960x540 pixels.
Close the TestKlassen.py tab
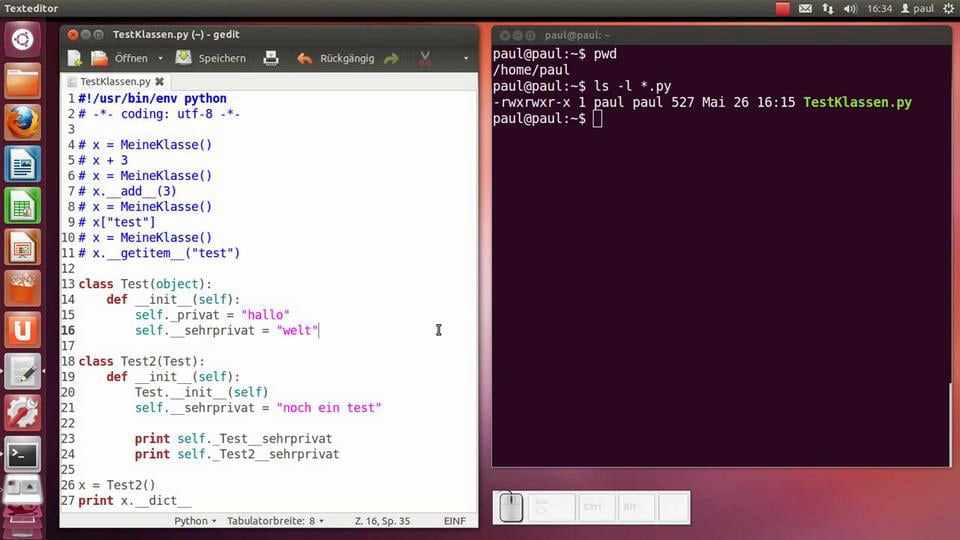point(159,81)
